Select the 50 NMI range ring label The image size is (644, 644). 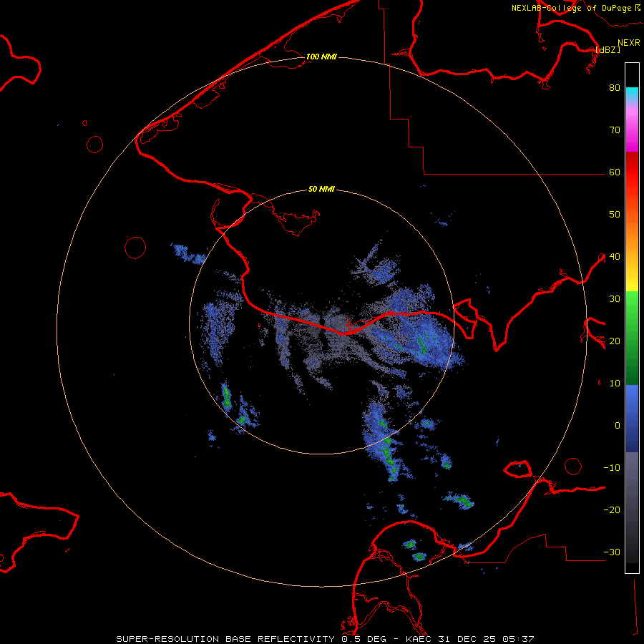click(x=321, y=189)
